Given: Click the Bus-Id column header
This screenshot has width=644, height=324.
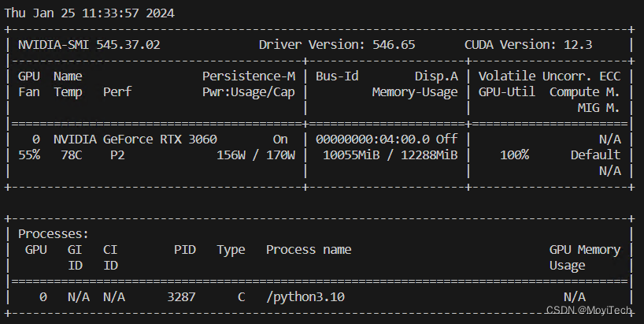Looking at the screenshot, I should click(x=337, y=76).
